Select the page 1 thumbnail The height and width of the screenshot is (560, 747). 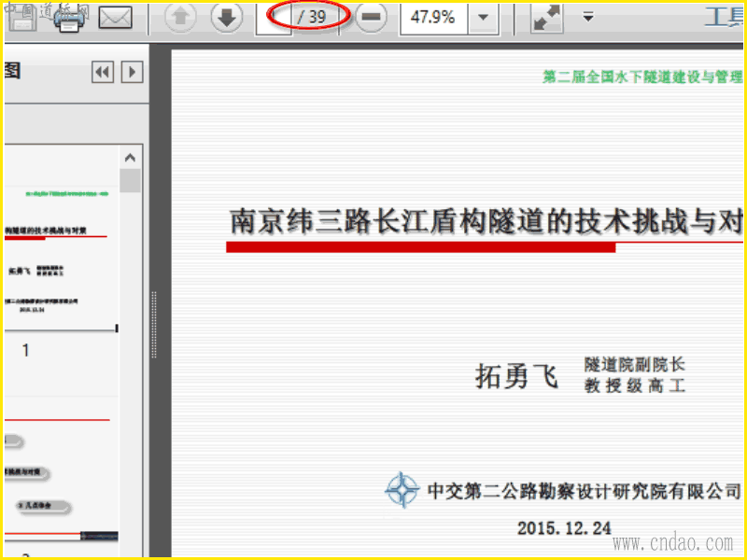coord(60,258)
